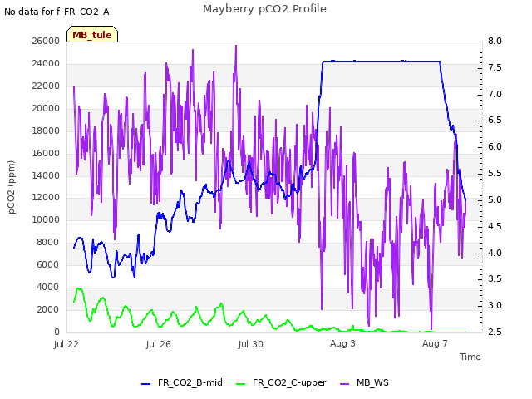Click the 4.0 right axis value
Image resolution: width=532 pixels, height=399 pixels.
495,253
